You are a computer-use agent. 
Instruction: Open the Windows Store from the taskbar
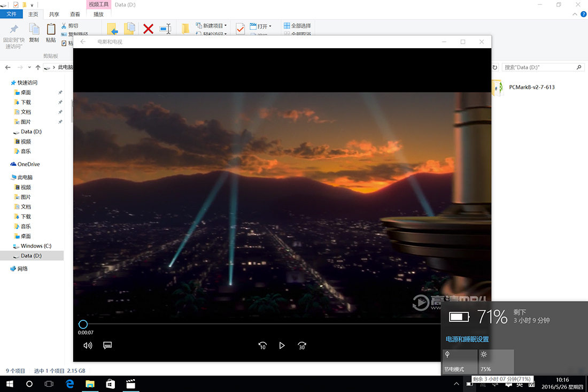pyautogui.click(x=110, y=384)
